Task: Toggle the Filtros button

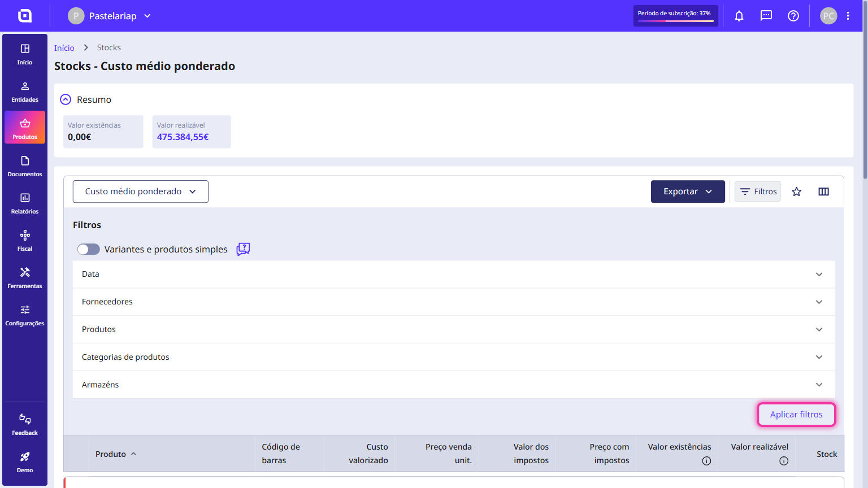Action: coord(758,191)
